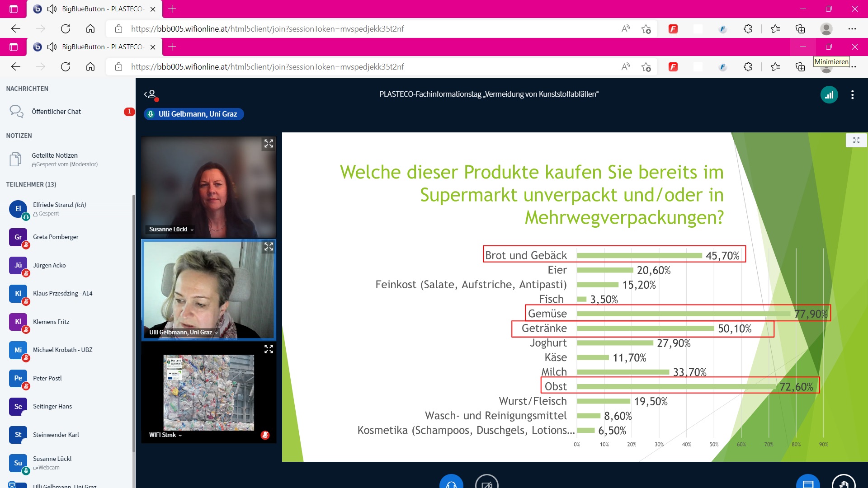Open tab actions menu in front window

pyautogui.click(x=14, y=47)
